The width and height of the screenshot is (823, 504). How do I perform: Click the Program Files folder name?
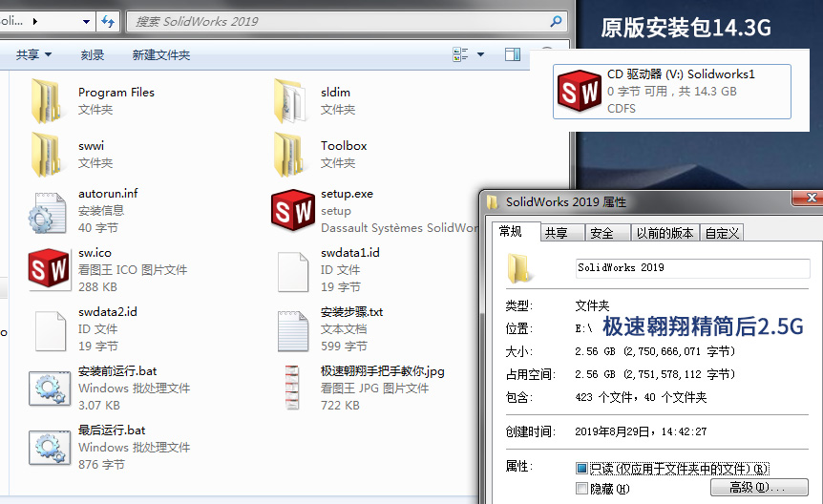(x=116, y=93)
